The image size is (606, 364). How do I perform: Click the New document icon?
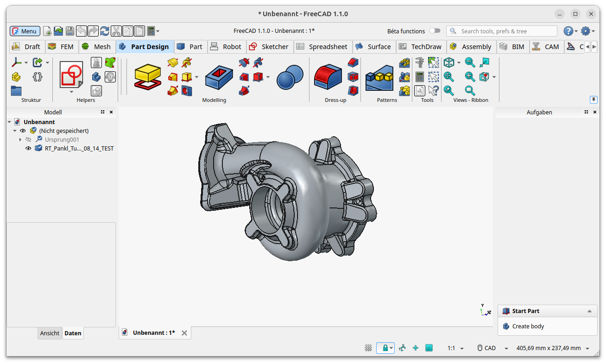click(x=47, y=31)
